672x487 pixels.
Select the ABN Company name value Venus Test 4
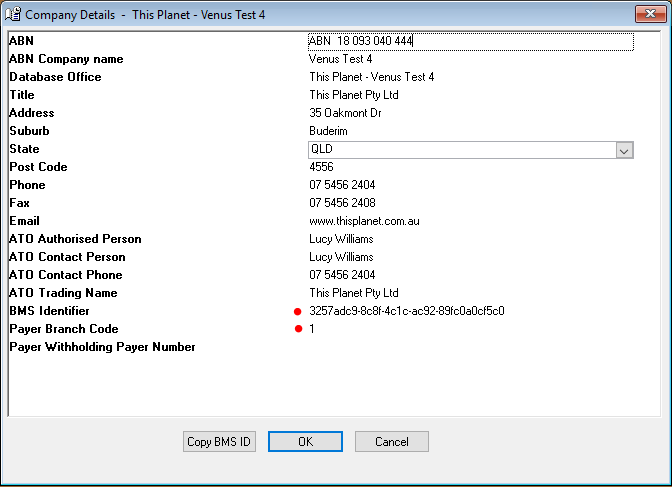pos(340,59)
